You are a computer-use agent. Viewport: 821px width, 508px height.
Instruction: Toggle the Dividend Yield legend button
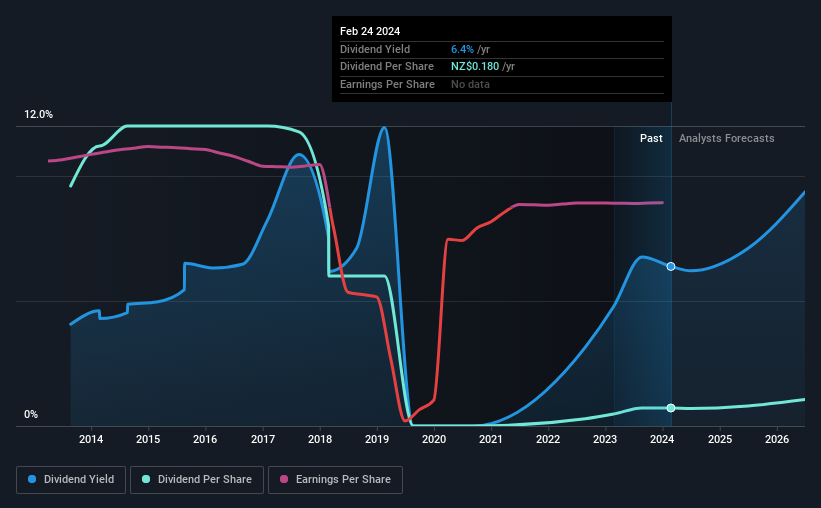tap(71, 480)
